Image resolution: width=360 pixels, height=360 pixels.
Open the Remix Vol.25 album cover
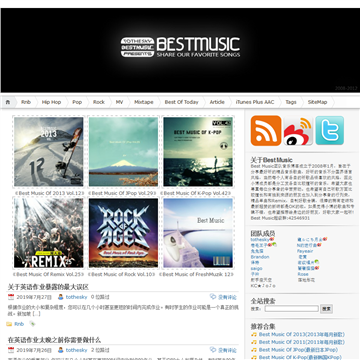(x=49, y=233)
